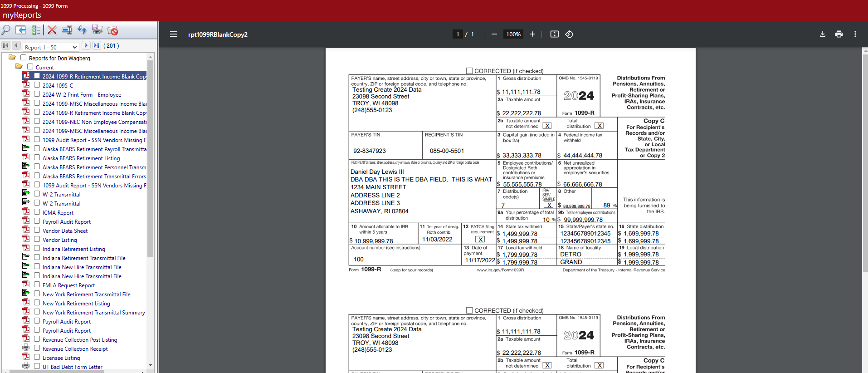This screenshot has height=373, width=868.
Task: Collapse the Current folder
Action: click(19, 66)
